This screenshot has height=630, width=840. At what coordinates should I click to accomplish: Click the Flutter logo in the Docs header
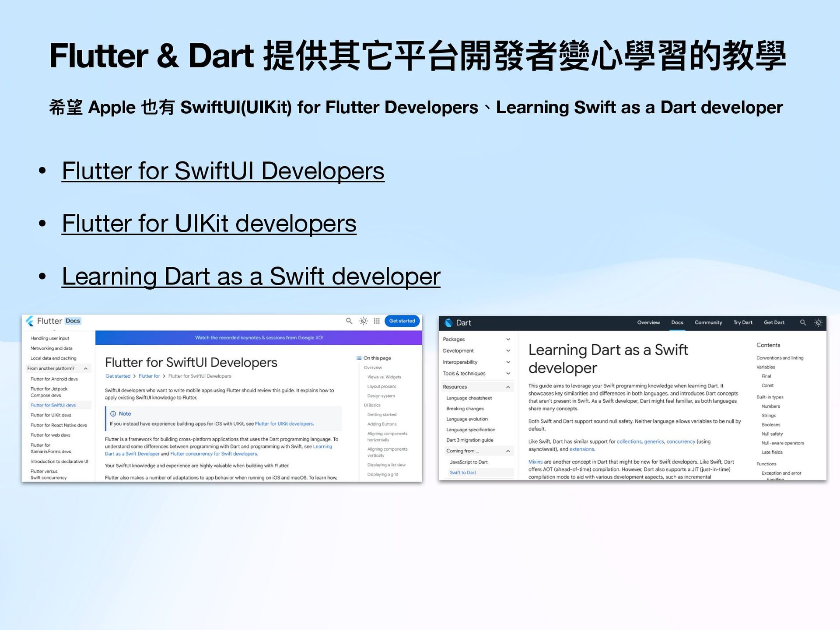tap(30, 321)
